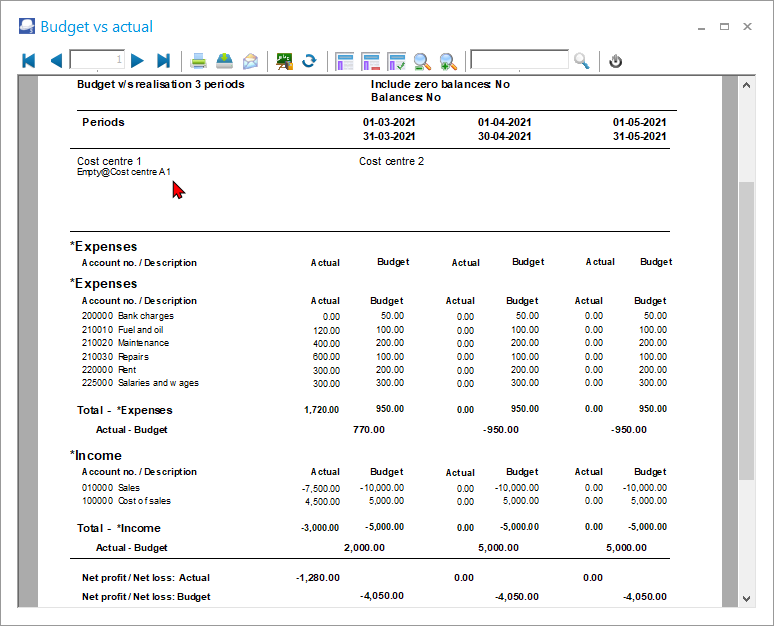Click the export/save report icon
This screenshot has width=774, height=626.
pyautogui.click(x=225, y=61)
